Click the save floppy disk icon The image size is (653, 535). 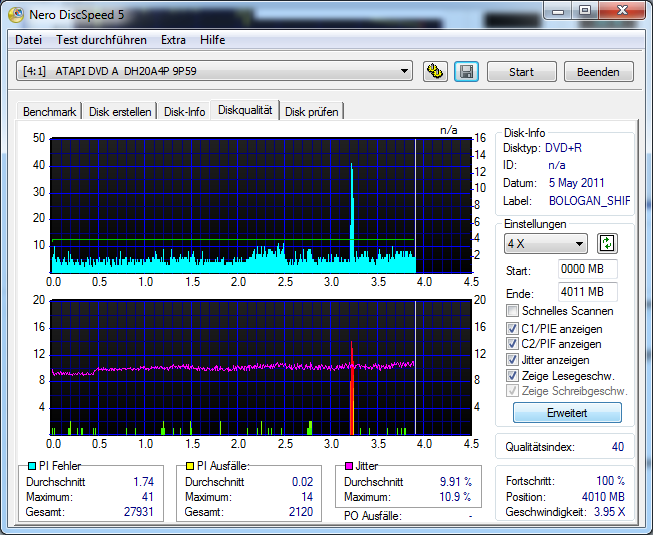coord(466,72)
